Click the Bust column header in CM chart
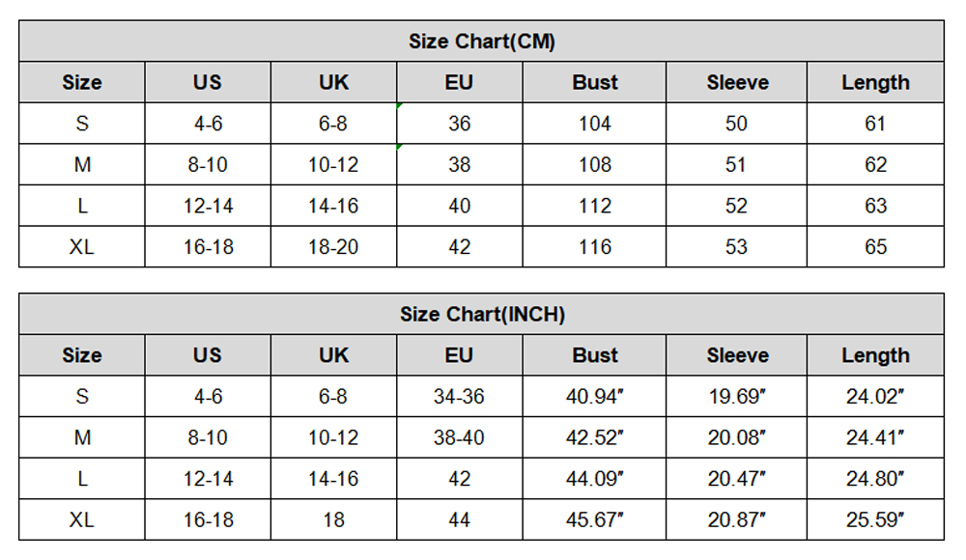This screenshot has height=560, width=966. 594,83
